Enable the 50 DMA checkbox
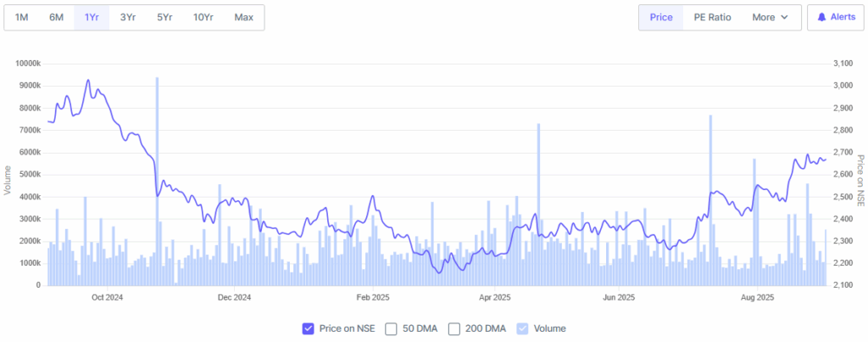 pyautogui.click(x=391, y=328)
